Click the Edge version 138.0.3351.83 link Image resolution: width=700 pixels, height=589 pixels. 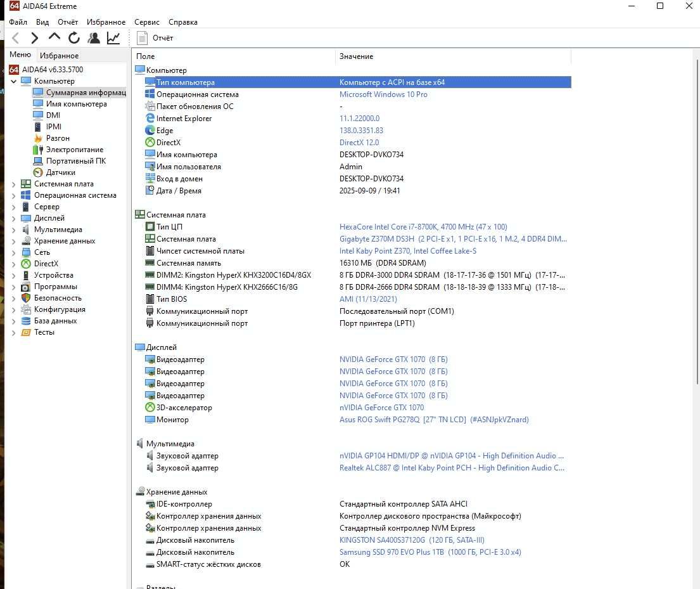361,130
